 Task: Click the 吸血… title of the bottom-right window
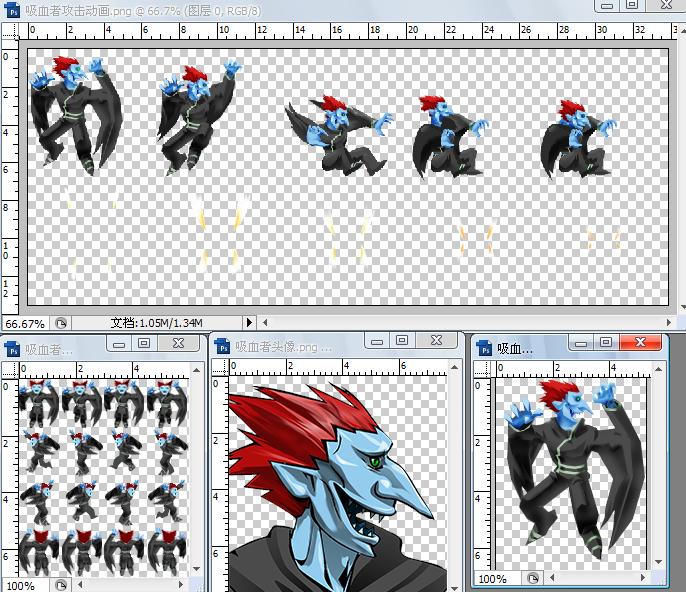pyautogui.click(x=514, y=349)
